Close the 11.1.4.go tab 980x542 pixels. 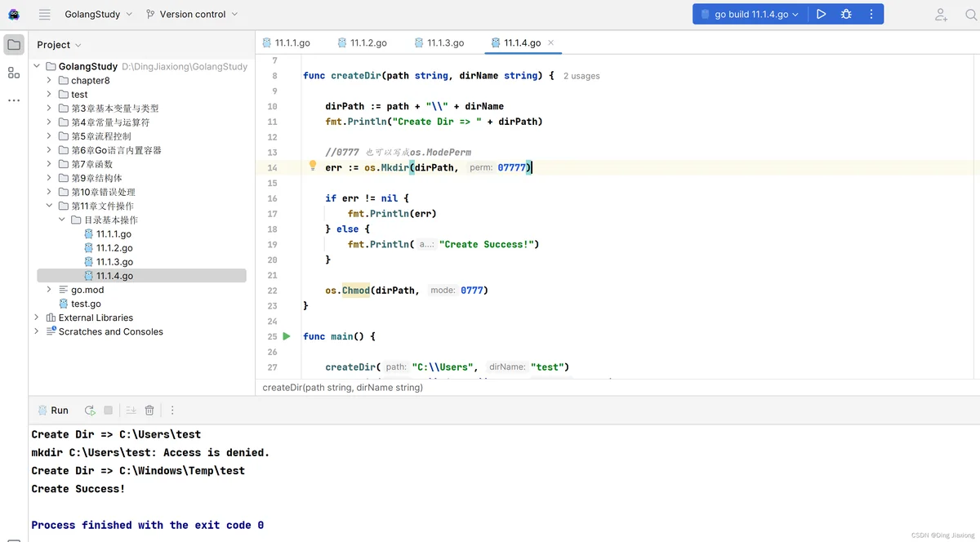[550, 42]
